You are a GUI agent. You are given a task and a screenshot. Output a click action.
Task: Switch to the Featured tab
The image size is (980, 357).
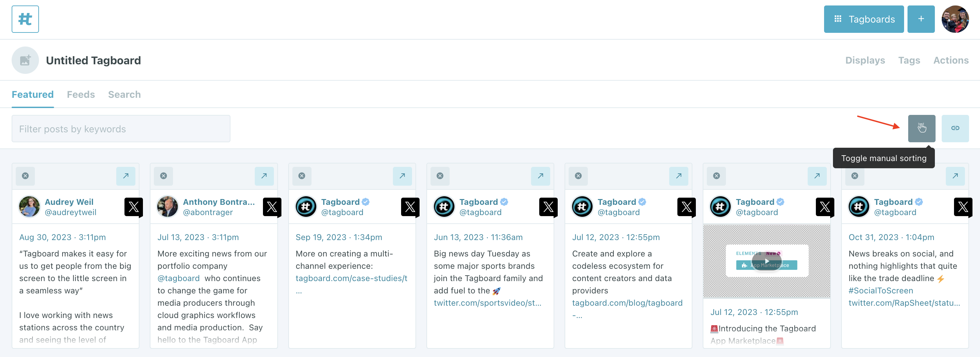point(33,94)
